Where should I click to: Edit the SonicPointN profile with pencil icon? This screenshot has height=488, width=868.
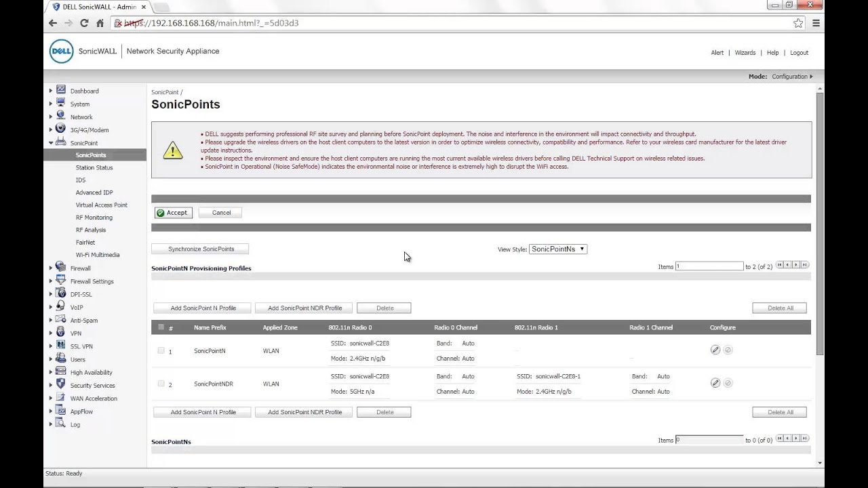[715, 350]
